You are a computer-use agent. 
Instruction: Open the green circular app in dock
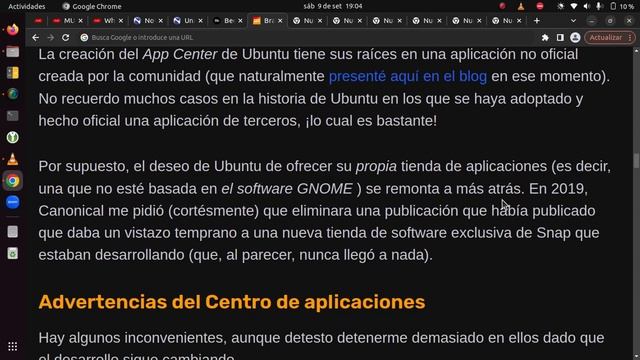pyautogui.click(x=13, y=138)
